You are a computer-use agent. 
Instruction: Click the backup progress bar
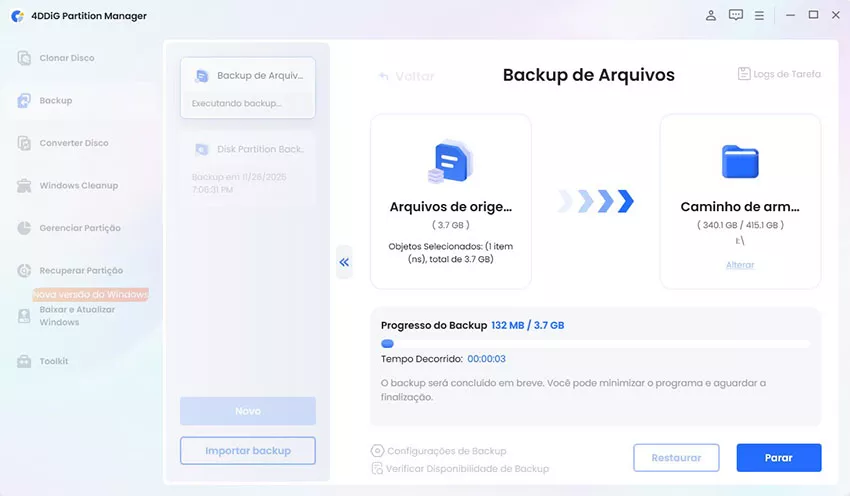(x=596, y=344)
